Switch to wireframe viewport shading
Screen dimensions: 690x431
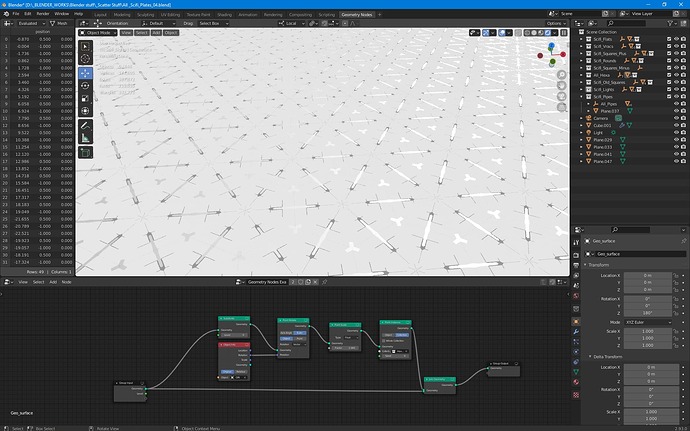pos(527,33)
